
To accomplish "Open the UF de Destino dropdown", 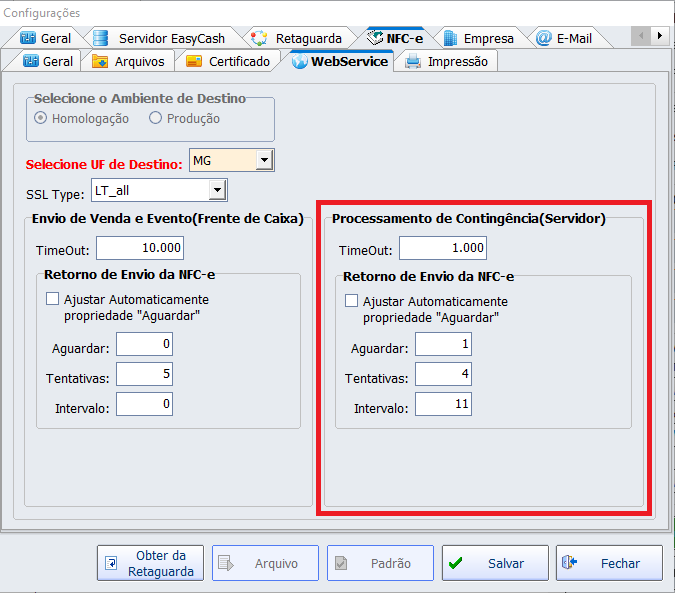I will point(264,160).
